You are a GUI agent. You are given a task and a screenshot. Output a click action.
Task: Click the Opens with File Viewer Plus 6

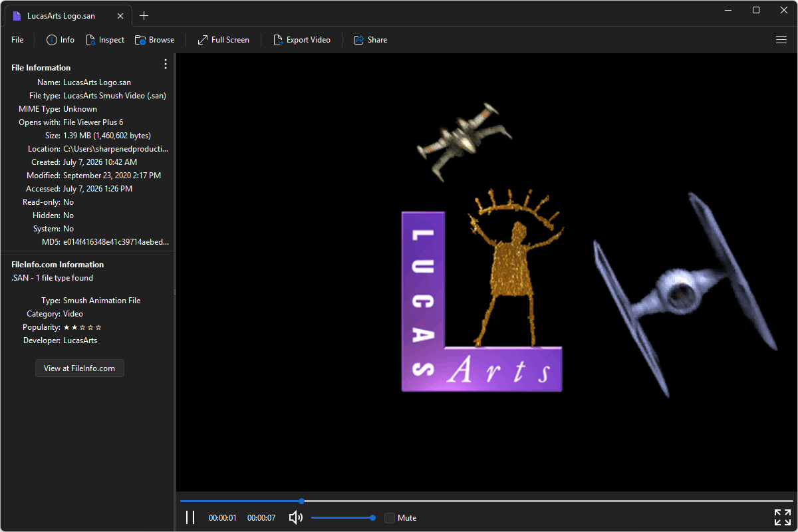coord(93,122)
